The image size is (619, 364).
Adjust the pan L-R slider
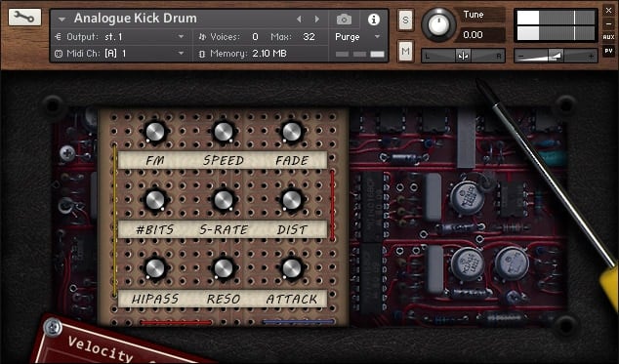463,56
